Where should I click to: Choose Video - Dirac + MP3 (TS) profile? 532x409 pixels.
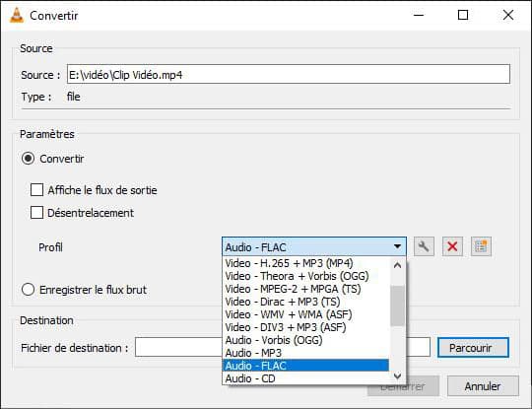point(305,302)
